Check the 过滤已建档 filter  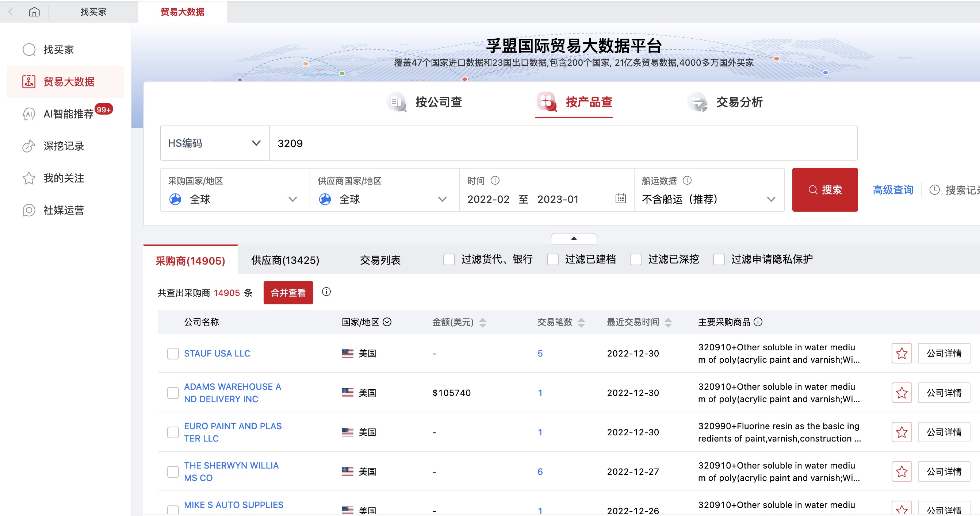552,259
